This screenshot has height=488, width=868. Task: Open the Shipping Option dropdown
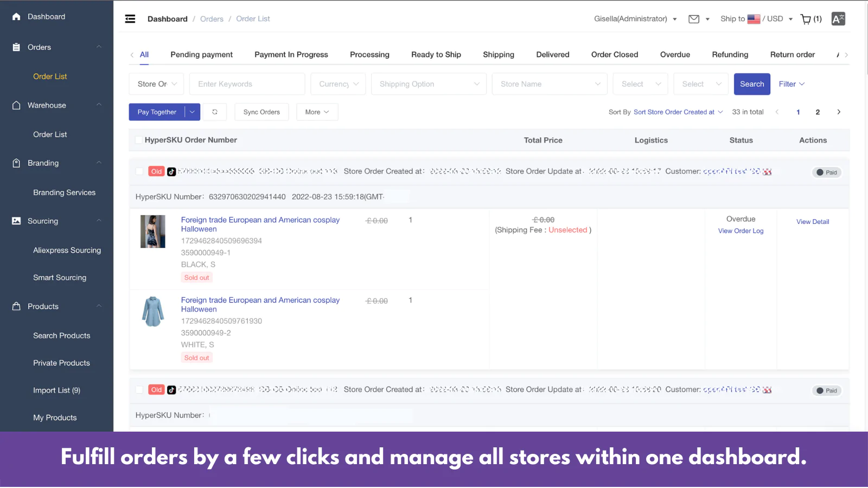[429, 84]
